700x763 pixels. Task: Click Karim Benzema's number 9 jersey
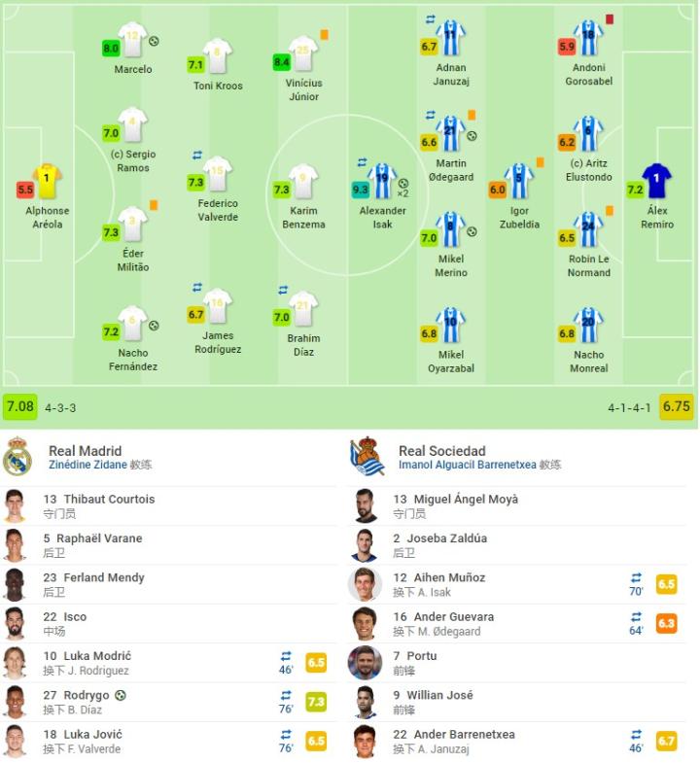[303, 180]
